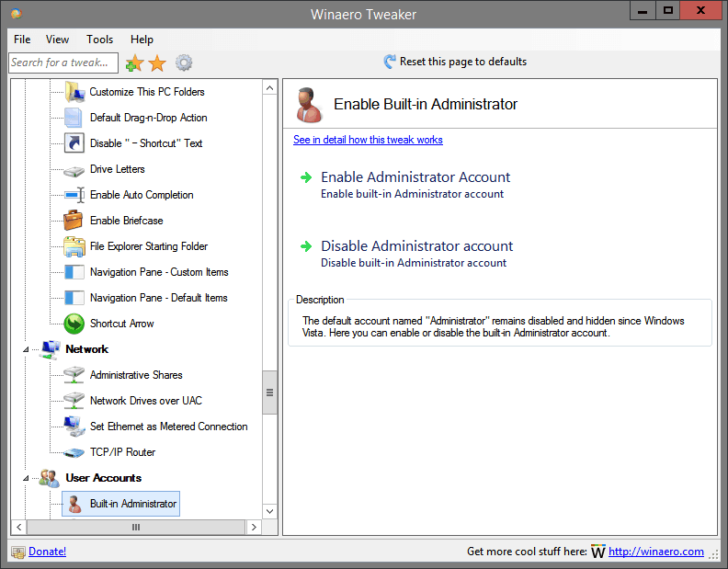Click the tree vertical scrollbar thumb
The height and width of the screenshot is (569, 728).
[269, 393]
